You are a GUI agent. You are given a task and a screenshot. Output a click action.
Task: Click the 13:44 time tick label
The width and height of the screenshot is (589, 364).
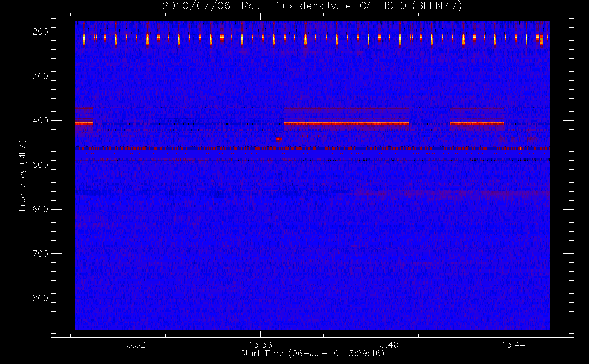[513, 345]
